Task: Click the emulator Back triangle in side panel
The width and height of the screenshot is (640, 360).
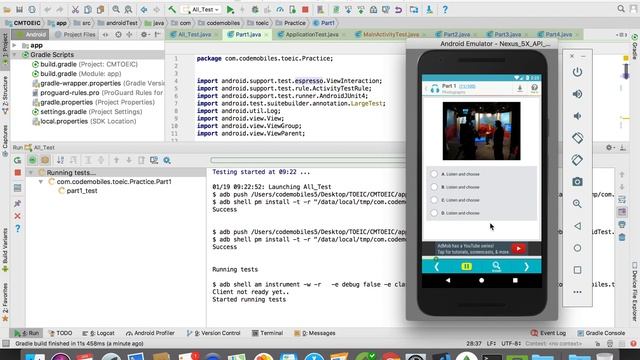Action: 577,226
